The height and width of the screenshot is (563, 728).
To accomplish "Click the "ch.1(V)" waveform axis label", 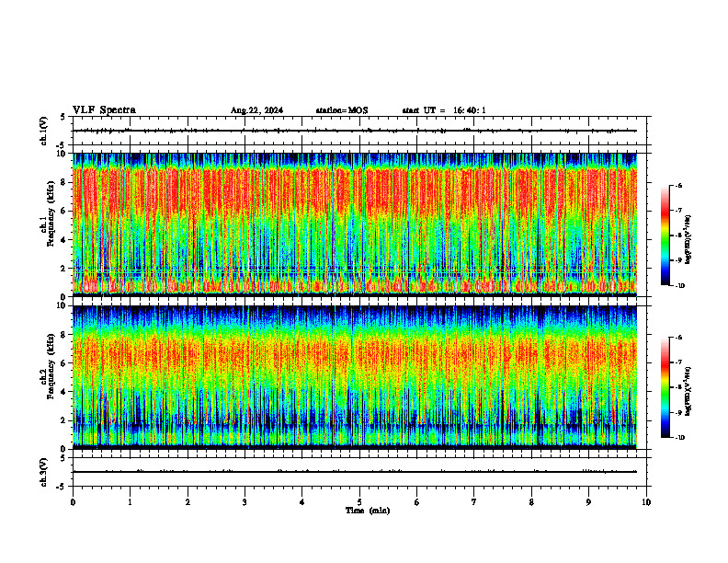I will [44, 131].
